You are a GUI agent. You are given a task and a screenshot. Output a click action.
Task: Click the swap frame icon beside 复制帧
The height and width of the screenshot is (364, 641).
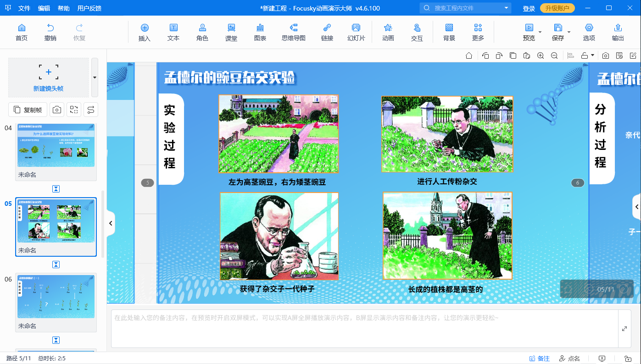(x=73, y=110)
